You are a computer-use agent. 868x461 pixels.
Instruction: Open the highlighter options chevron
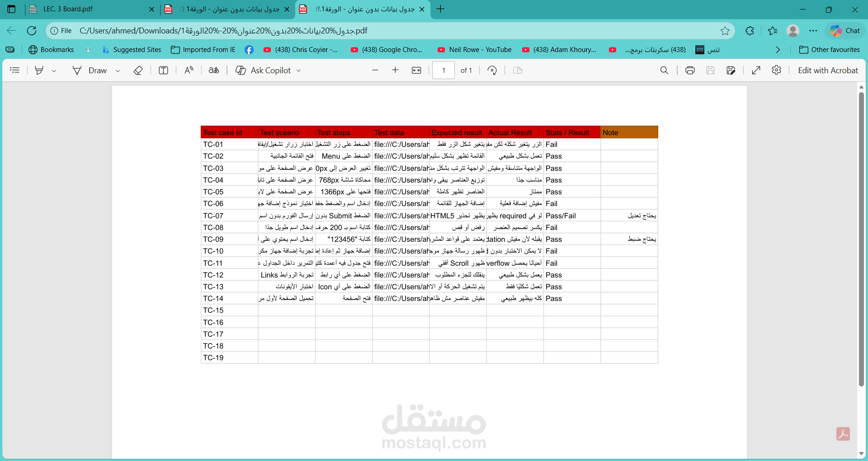[x=54, y=71]
